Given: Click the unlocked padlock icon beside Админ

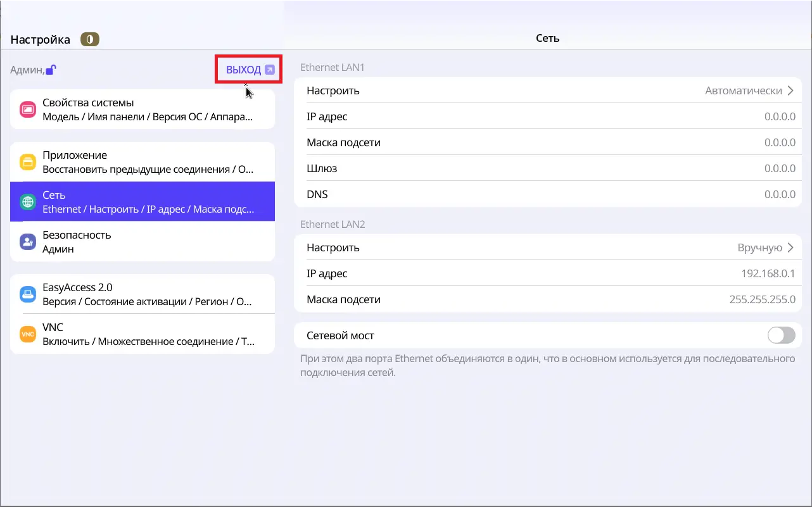Looking at the screenshot, I should pos(51,70).
